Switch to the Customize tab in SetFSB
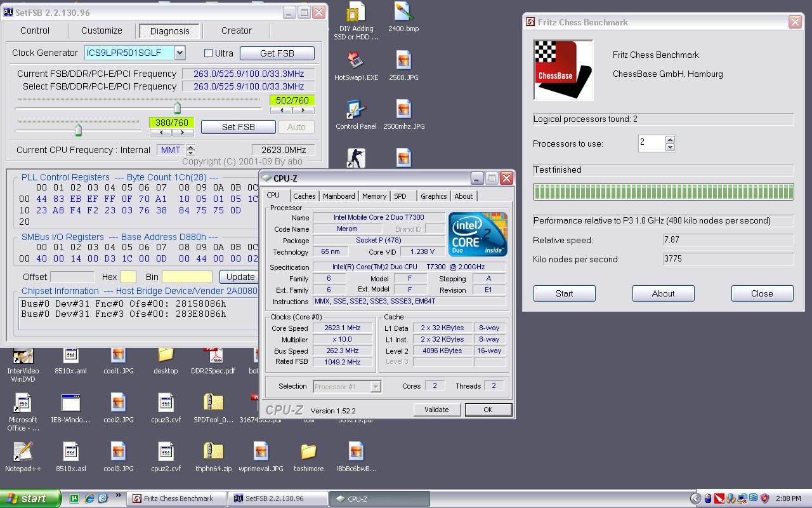Image resolution: width=812 pixels, height=508 pixels. click(101, 30)
